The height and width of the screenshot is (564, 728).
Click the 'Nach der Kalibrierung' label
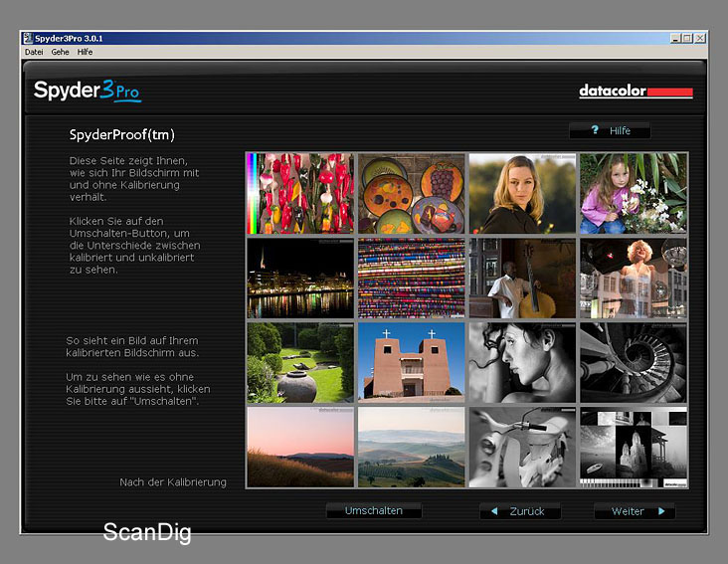point(173,482)
